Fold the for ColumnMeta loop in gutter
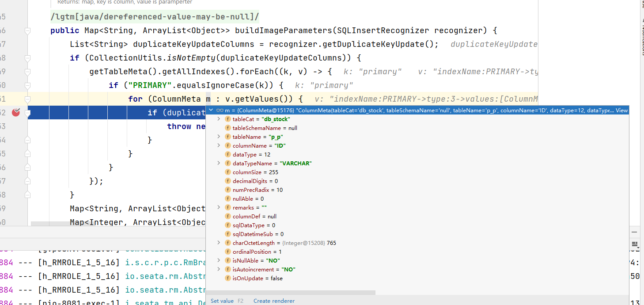 pyautogui.click(x=27, y=99)
